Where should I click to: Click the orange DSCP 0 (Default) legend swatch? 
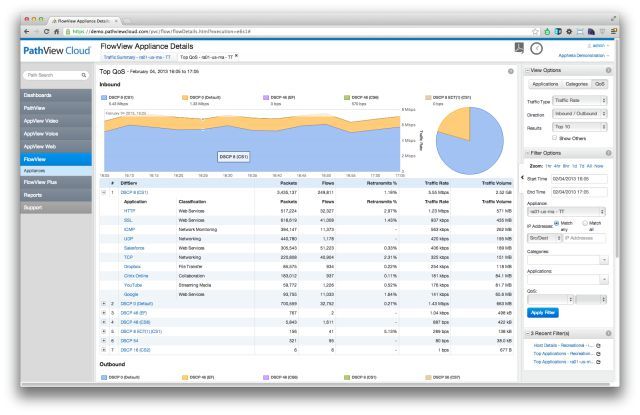185,98
